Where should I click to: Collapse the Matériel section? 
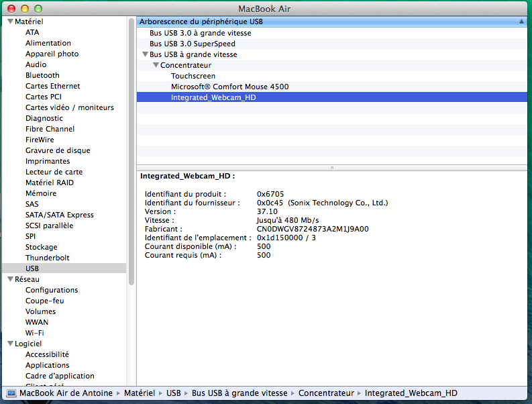(10, 21)
